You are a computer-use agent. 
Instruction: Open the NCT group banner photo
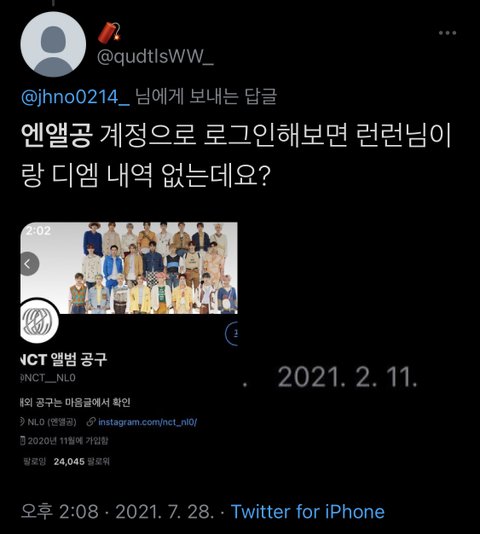click(129, 268)
